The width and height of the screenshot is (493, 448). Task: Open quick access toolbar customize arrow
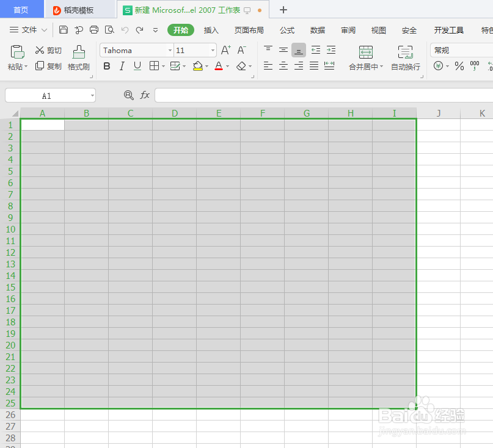pos(155,30)
